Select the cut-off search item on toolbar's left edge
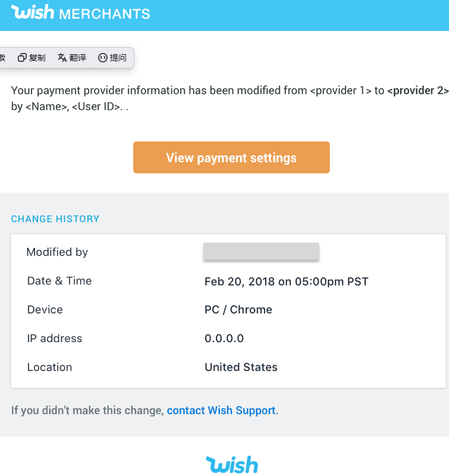Viewport: 449px width, 476px height. (x=2, y=58)
